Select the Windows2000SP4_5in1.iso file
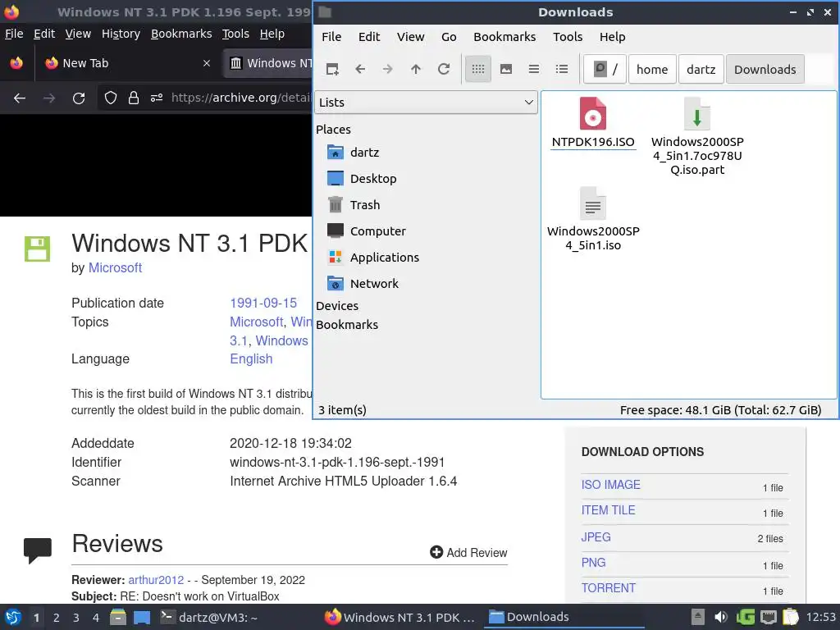Viewport: 840px width, 630px height. point(593,219)
